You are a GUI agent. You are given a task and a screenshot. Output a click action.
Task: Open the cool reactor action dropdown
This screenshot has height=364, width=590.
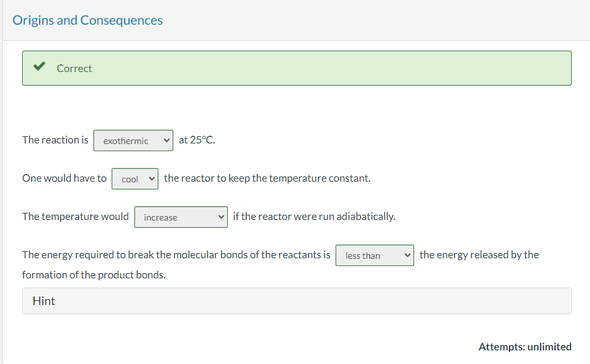(135, 179)
